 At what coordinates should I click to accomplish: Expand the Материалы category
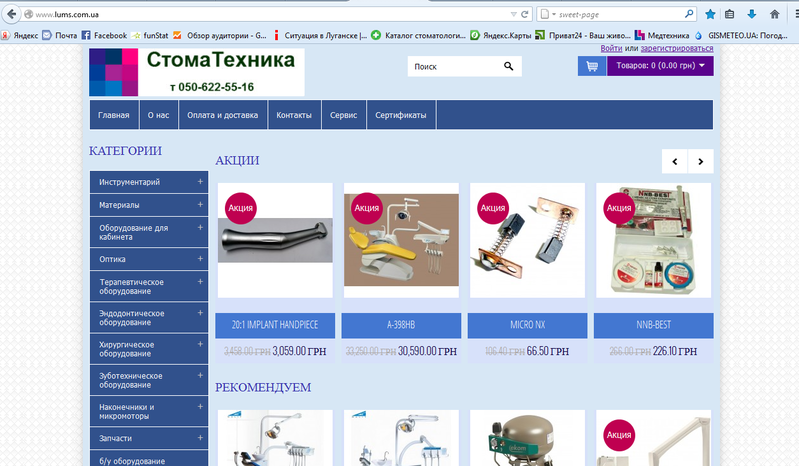[x=148, y=205]
